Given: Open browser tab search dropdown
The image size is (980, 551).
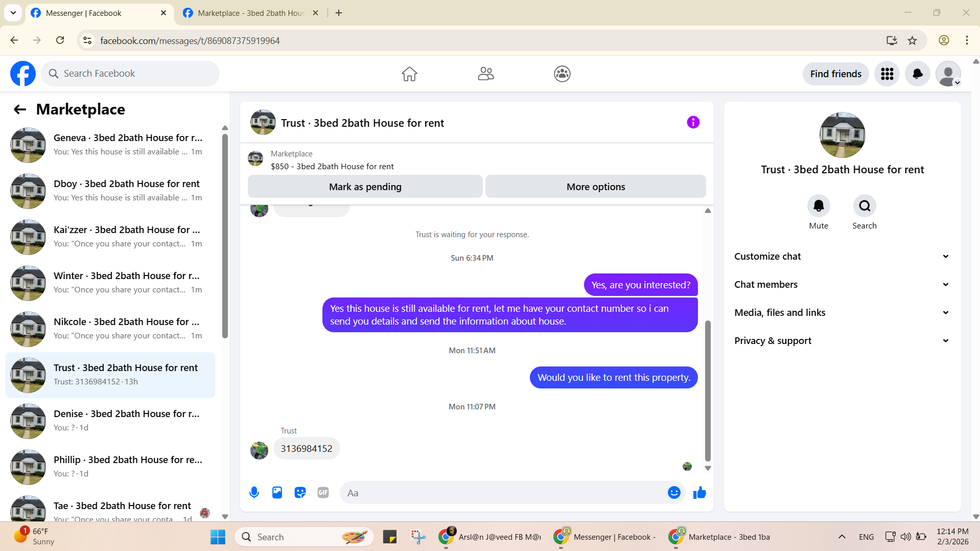Looking at the screenshot, I should (x=13, y=13).
